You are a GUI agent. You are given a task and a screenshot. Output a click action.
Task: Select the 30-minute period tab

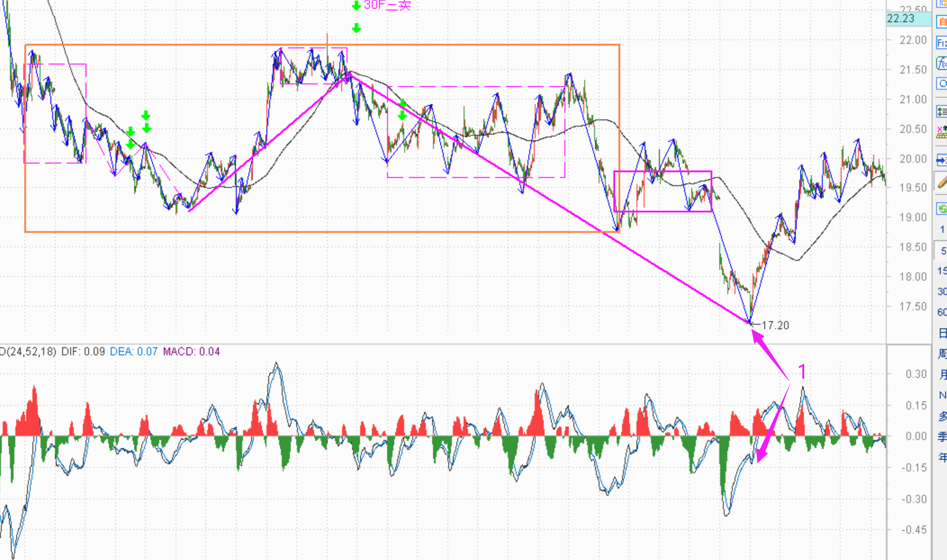(x=942, y=291)
